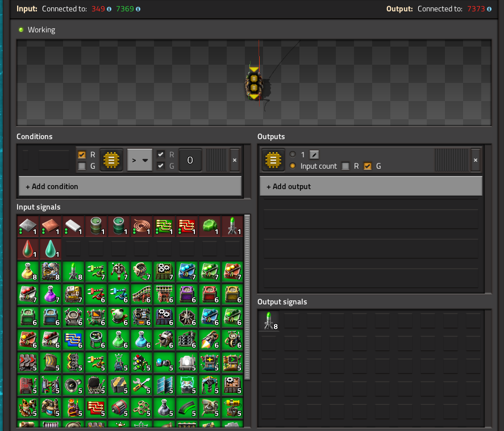Image resolution: width=504 pixels, height=431 pixels.
Task: Click the Add condition button
Action: tap(130, 186)
